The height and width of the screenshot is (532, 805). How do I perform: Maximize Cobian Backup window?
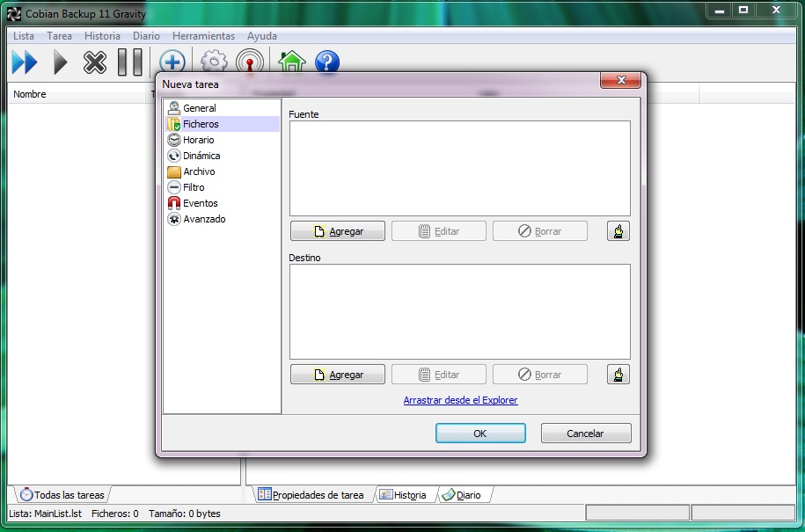click(x=743, y=11)
